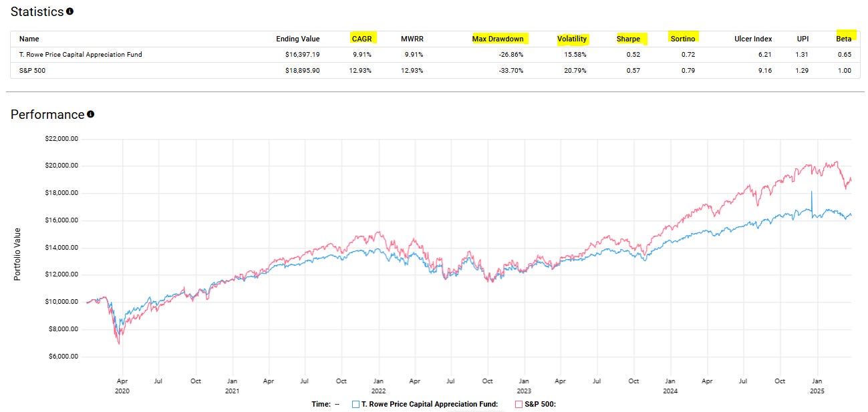The image size is (868, 412).
Task: Click the S&P 500 name in the statistics table
Action: [x=31, y=70]
